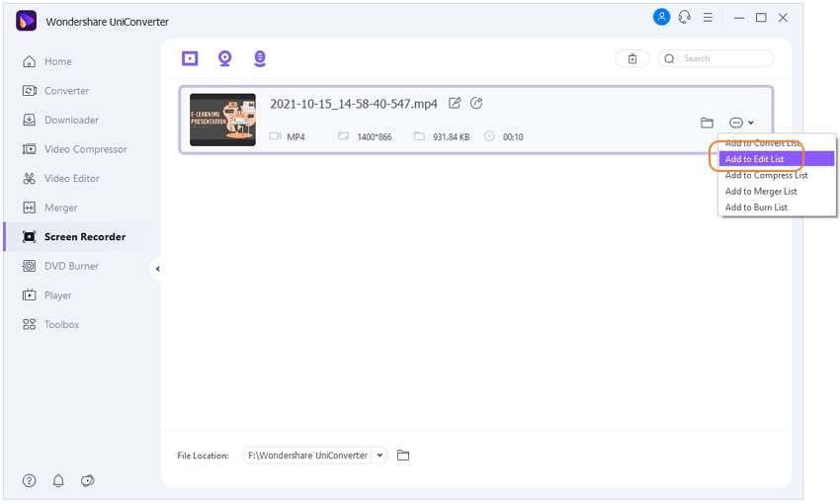Open File Location path dropdown
This screenshot has width=840, height=504.
(x=379, y=456)
